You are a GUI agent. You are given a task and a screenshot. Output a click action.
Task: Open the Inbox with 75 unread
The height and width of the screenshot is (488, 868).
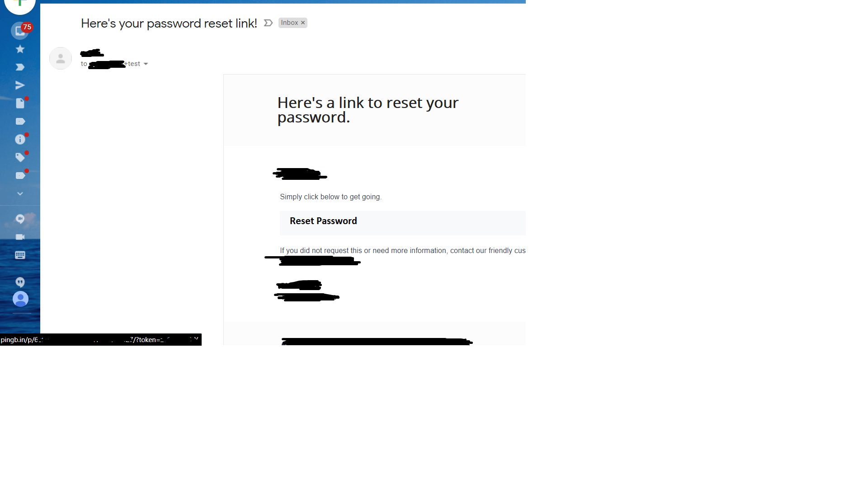[x=20, y=31]
